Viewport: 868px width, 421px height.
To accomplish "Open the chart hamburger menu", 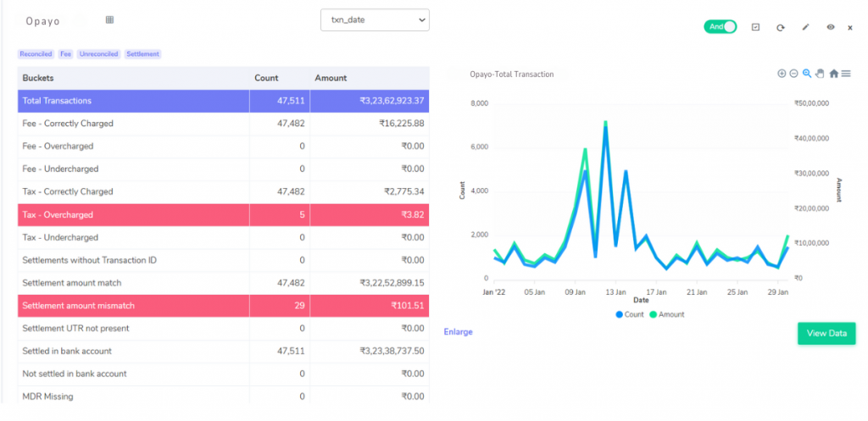I will [846, 74].
